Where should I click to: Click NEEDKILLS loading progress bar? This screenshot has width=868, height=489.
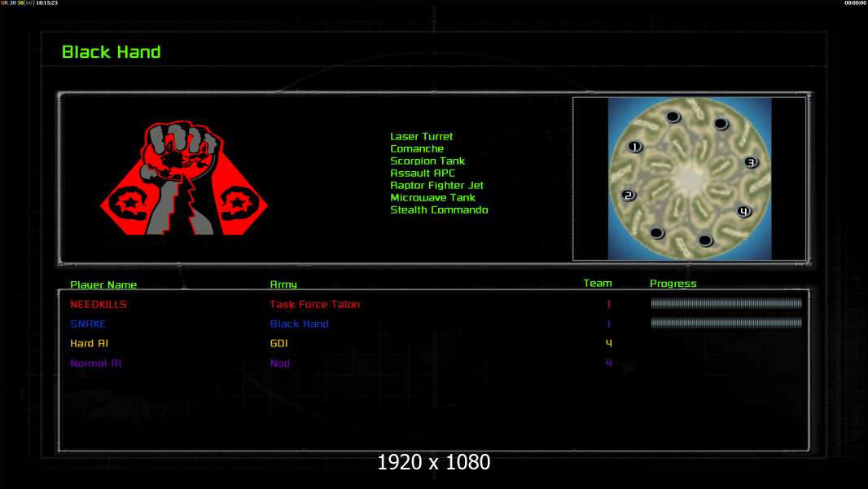coord(726,303)
